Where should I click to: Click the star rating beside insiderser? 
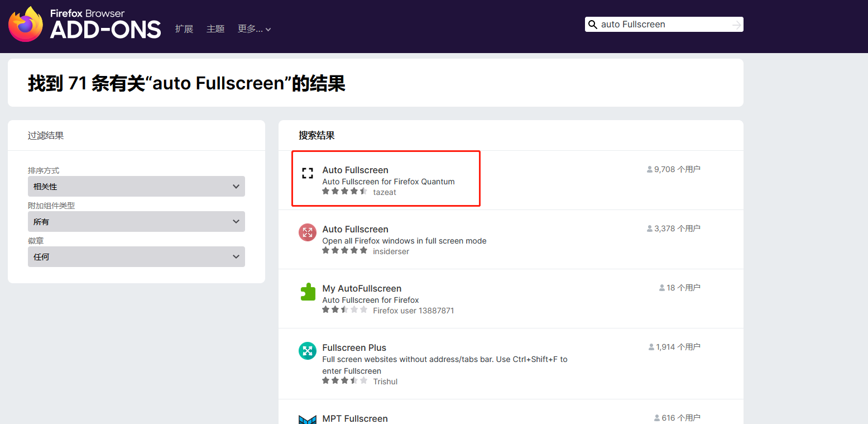344,251
